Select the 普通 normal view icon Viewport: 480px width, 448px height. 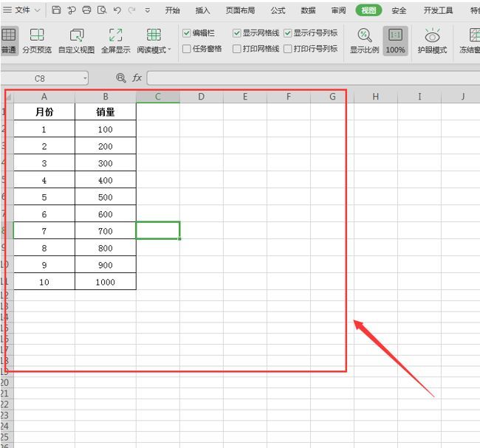point(9,41)
